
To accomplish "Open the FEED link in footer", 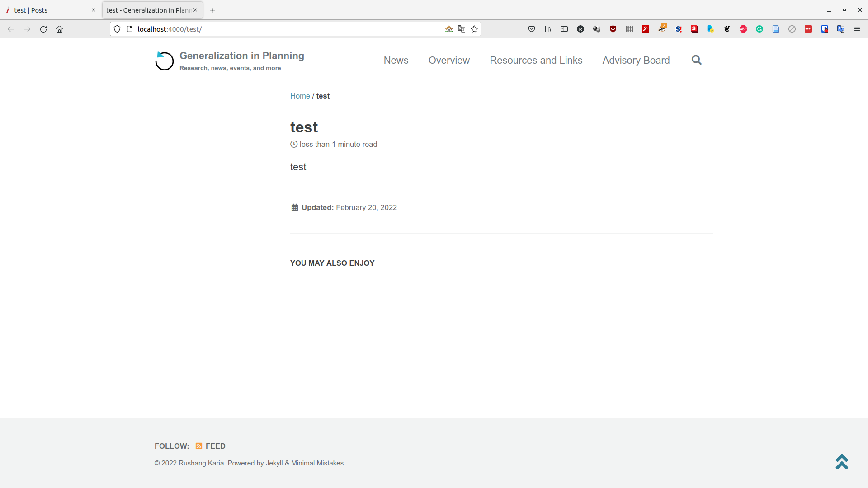I will tap(216, 446).
